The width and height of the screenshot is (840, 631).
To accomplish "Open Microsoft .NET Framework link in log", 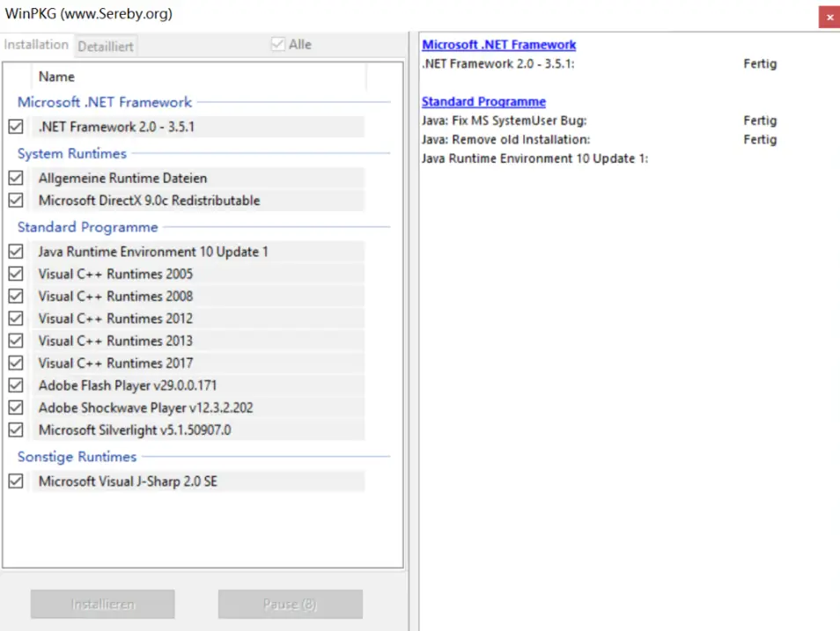I will click(x=498, y=45).
